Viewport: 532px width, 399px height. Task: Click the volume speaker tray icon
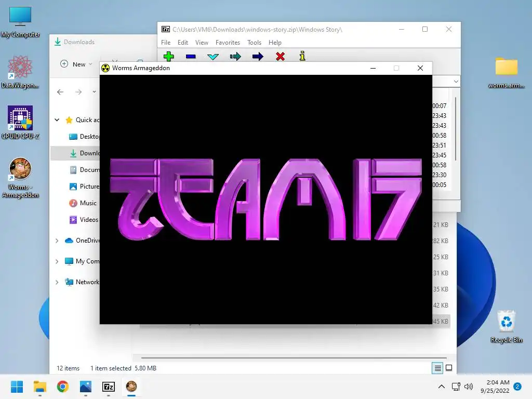pos(469,387)
